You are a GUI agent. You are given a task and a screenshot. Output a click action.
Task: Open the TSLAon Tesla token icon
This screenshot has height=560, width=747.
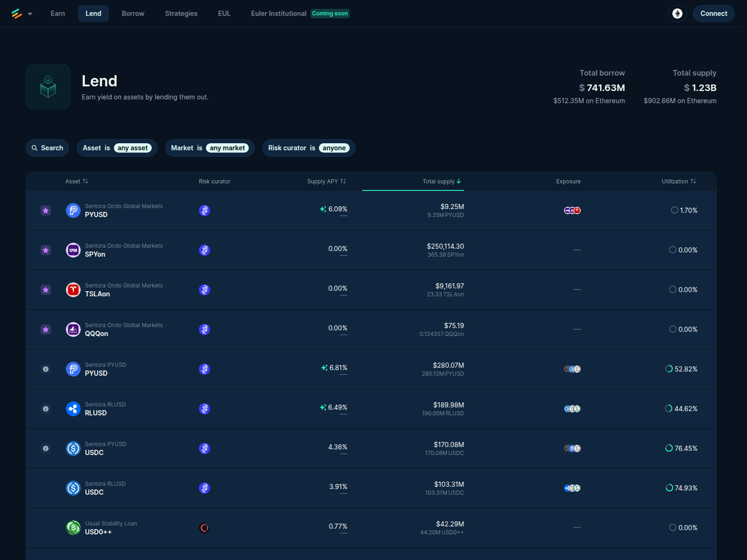[73, 290]
